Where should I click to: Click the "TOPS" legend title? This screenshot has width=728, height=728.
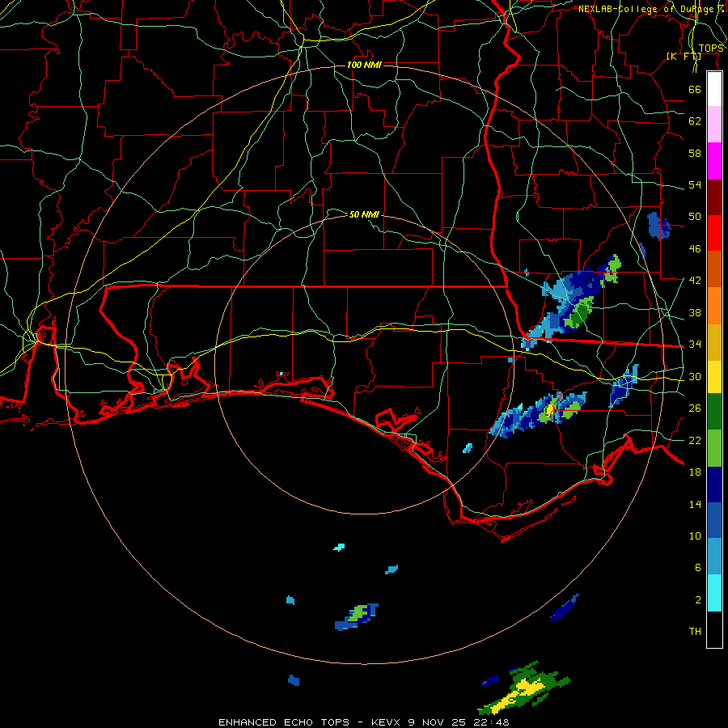[711, 49]
